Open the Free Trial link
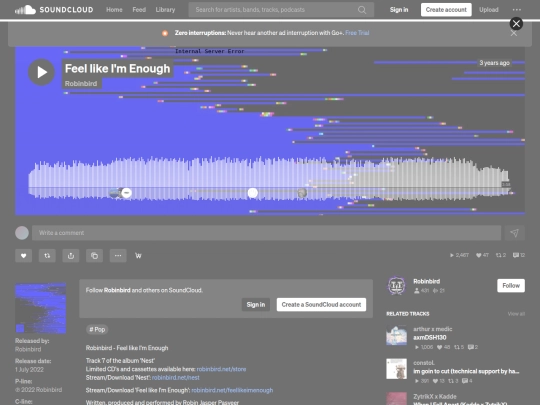Screen dimensions: 540x405 357,33
